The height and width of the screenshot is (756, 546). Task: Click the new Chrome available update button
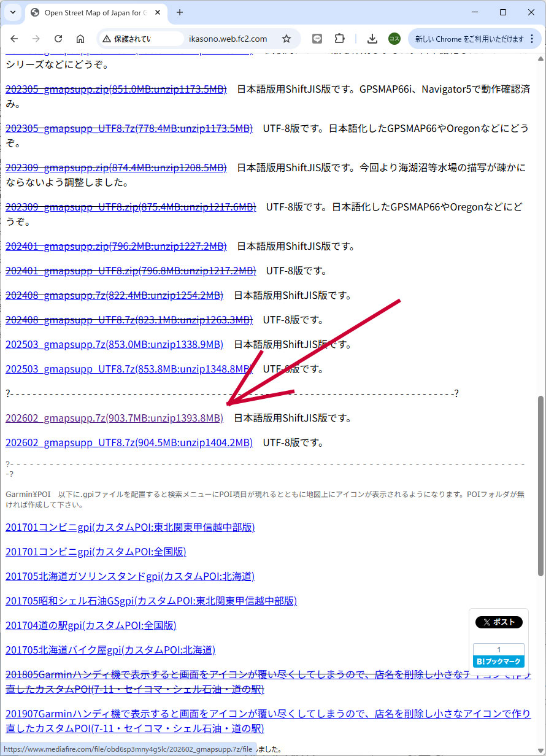point(469,39)
